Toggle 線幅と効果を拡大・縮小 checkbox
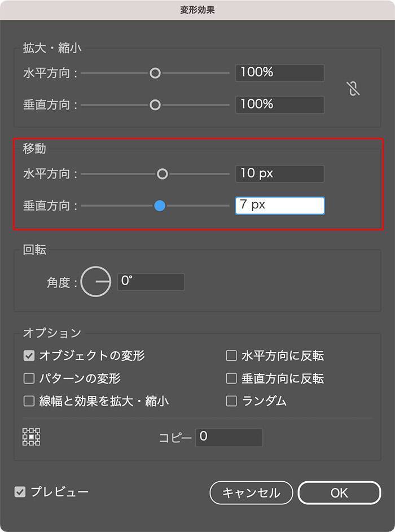 coord(29,401)
